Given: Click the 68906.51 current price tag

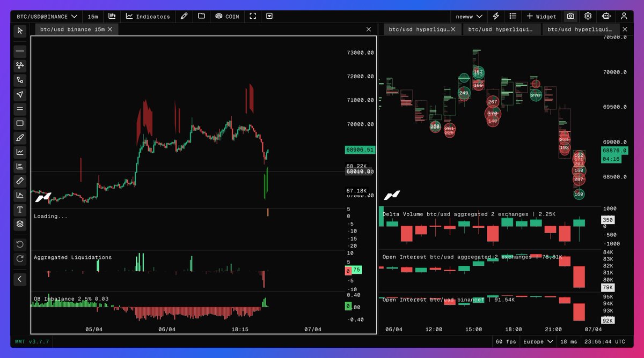Looking at the screenshot, I should click(360, 150).
